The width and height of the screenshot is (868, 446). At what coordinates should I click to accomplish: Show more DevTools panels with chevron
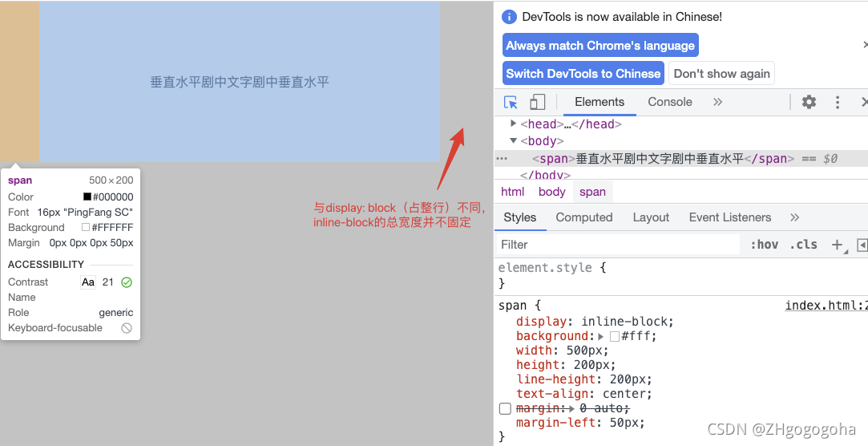click(718, 102)
